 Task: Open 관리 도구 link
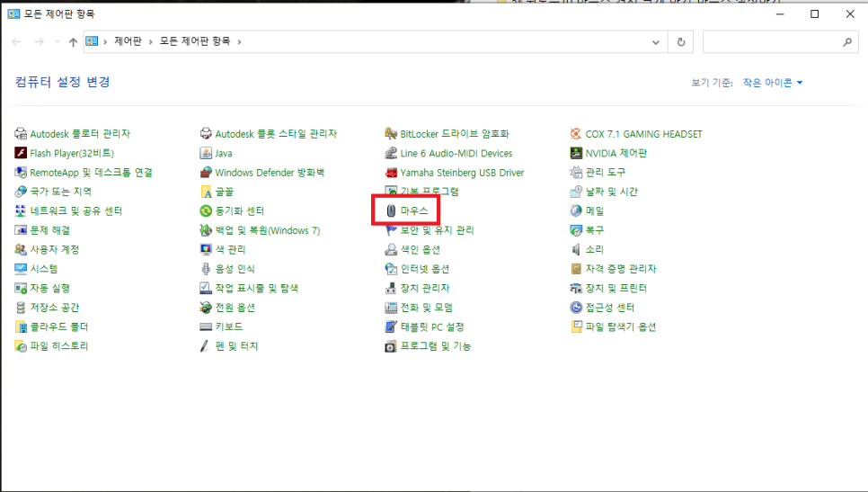606,173
